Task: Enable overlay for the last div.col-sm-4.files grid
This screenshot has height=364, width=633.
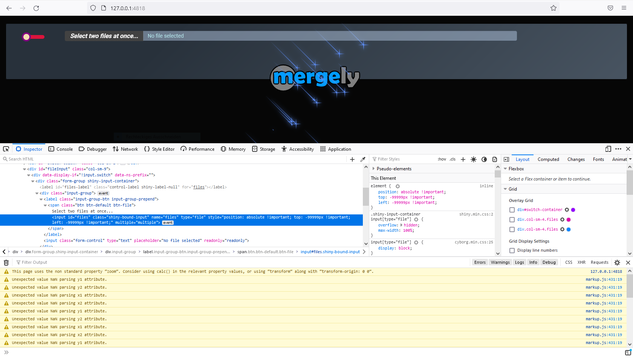Action: 512,229
